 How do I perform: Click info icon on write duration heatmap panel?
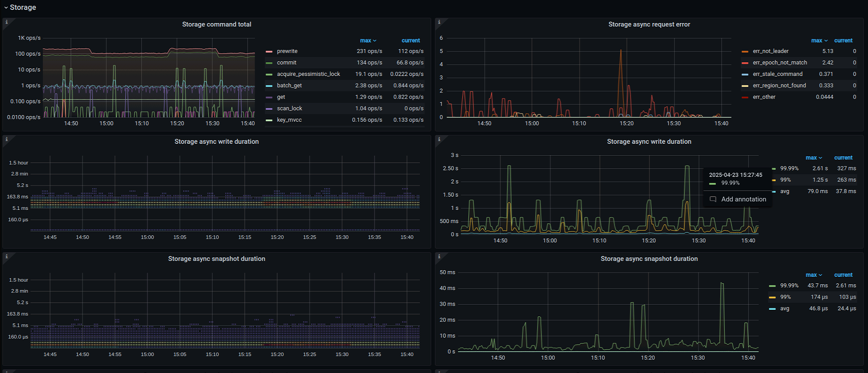pos(7,139)
